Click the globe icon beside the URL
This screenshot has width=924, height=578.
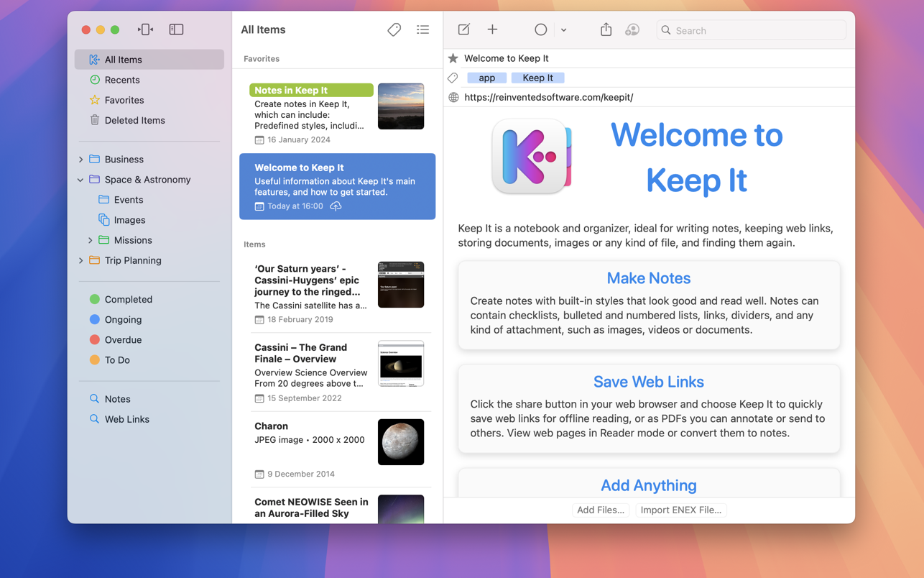(x=453, y=97)
